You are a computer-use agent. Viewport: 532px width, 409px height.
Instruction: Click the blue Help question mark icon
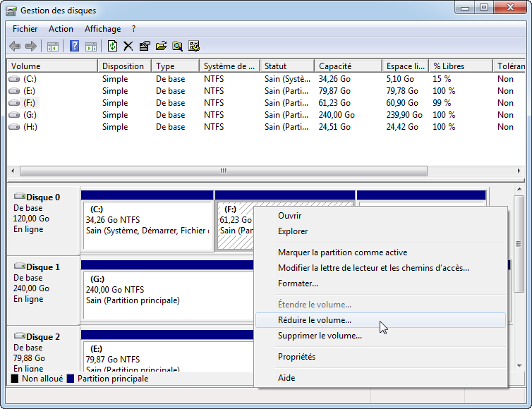tap(74, 47)
